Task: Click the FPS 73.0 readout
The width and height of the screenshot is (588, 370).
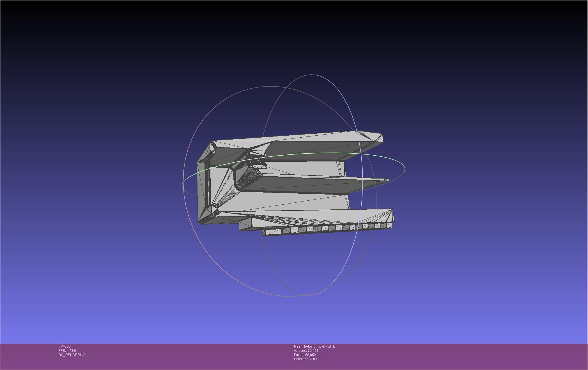Action: coord(67,351)
